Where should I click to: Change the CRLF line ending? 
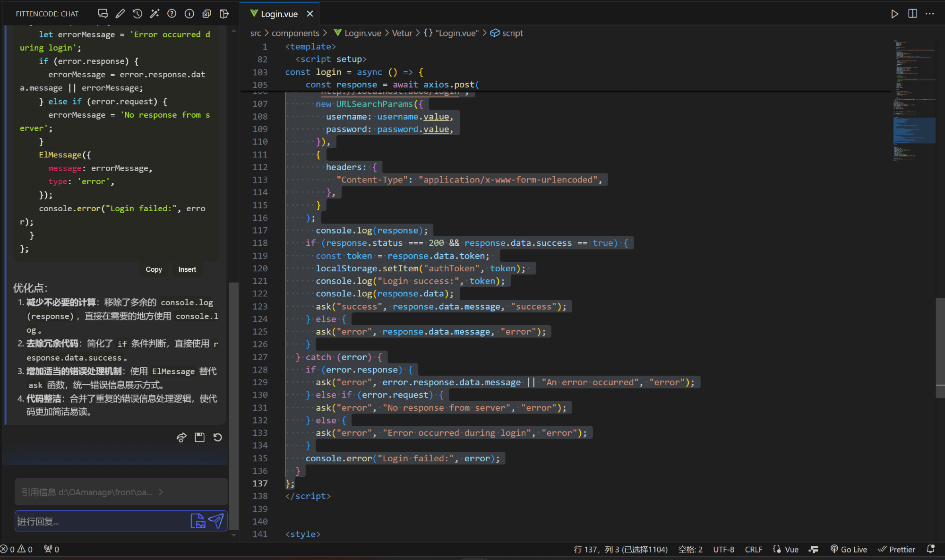tap(754, 549)
